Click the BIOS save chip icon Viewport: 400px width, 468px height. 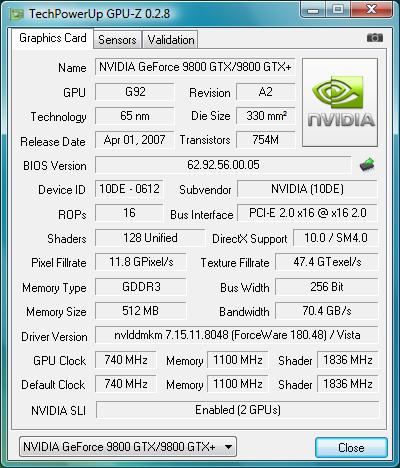click(367, 164)
